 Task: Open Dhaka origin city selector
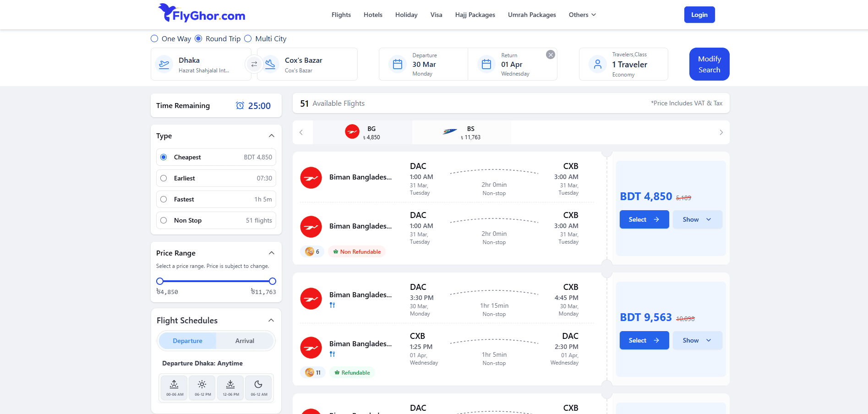coord(201,64)
